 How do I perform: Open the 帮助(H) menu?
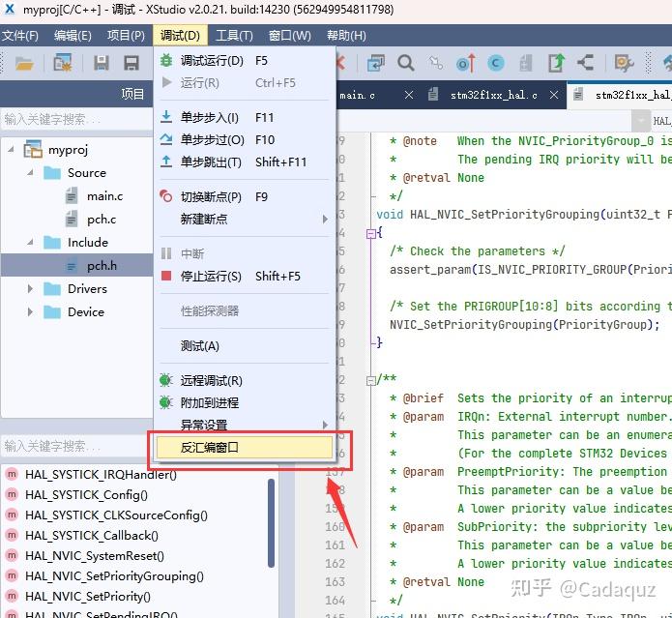[x=346, y=35]
